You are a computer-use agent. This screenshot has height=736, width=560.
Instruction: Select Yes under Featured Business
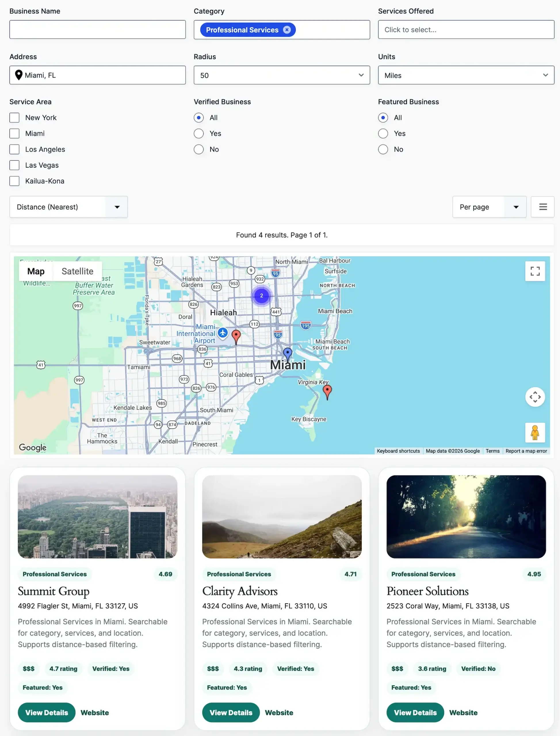[x=383, y=134]
